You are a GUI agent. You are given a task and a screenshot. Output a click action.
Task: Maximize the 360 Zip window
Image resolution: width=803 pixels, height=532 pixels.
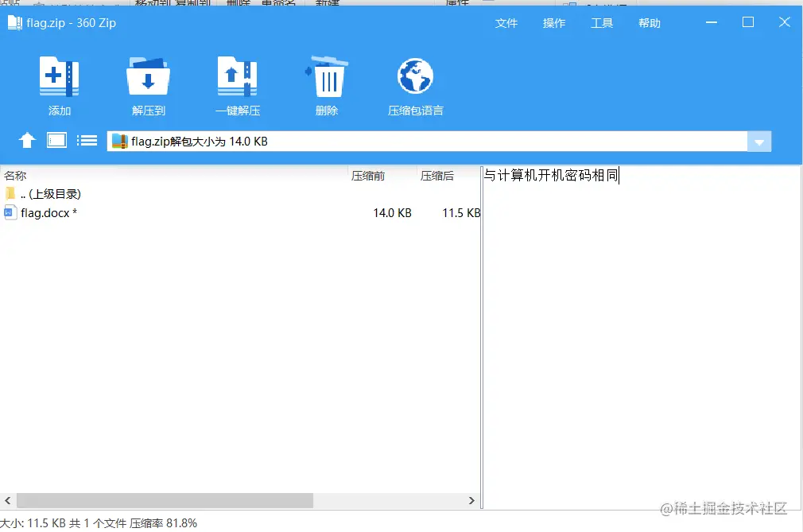pos(747,22)
